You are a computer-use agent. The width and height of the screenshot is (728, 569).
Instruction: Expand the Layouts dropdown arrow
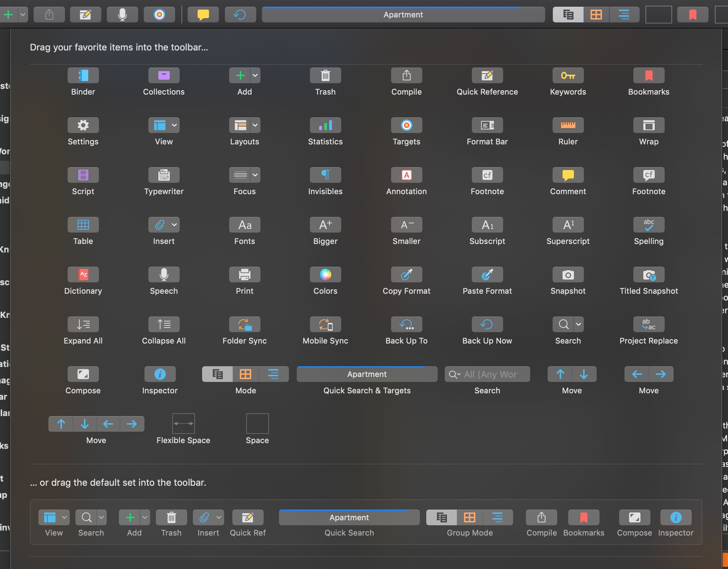255,125
